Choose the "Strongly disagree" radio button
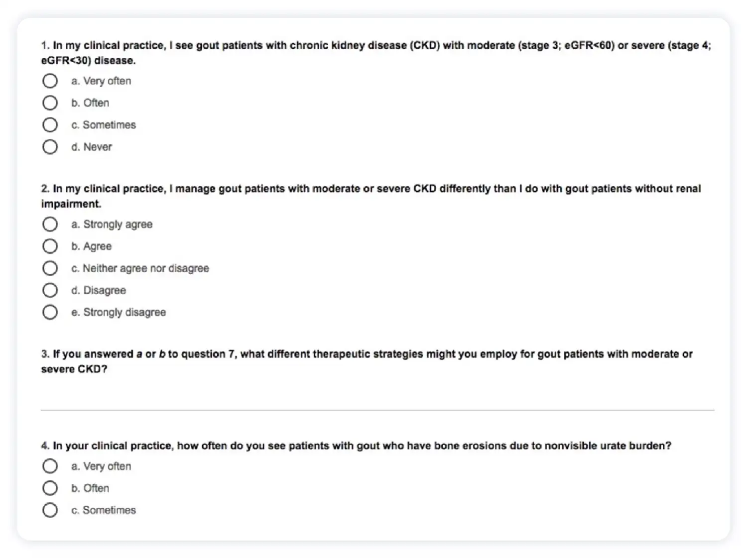Image resolution: width=747 pixels, height=560 pixels. pyautogui.click(x=50, y=312)
